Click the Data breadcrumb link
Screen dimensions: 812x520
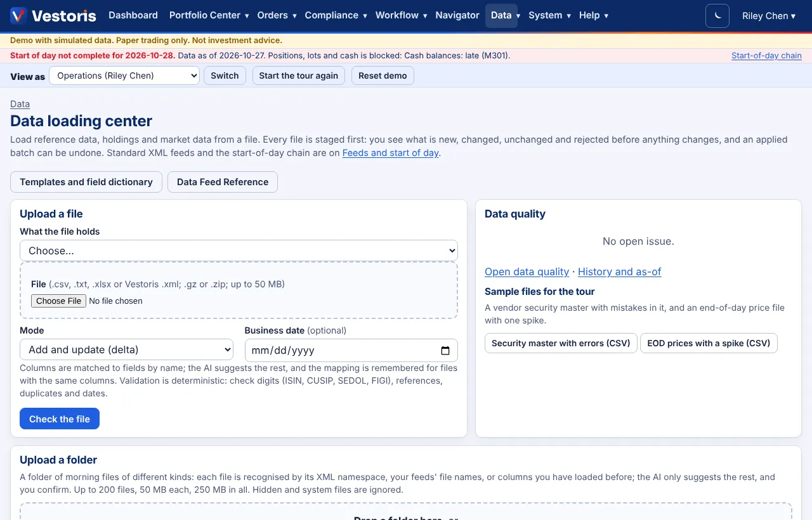(20, 104)
